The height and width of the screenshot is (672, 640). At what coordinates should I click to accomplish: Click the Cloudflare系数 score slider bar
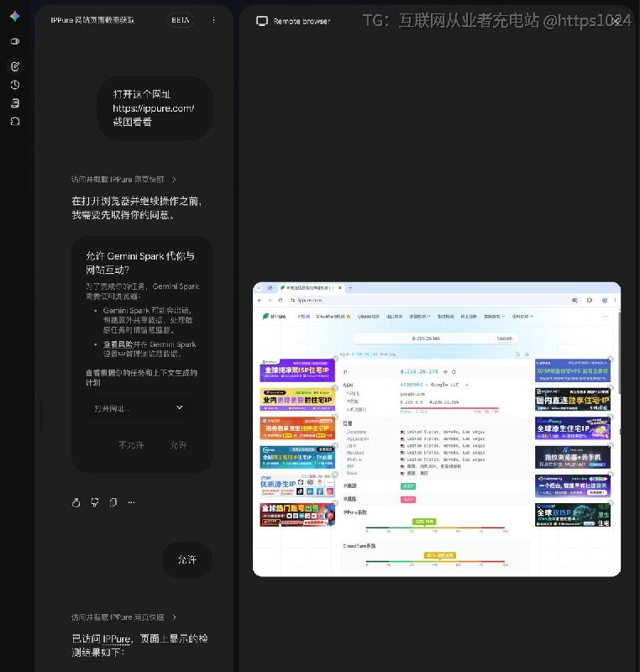pos(435,561)
